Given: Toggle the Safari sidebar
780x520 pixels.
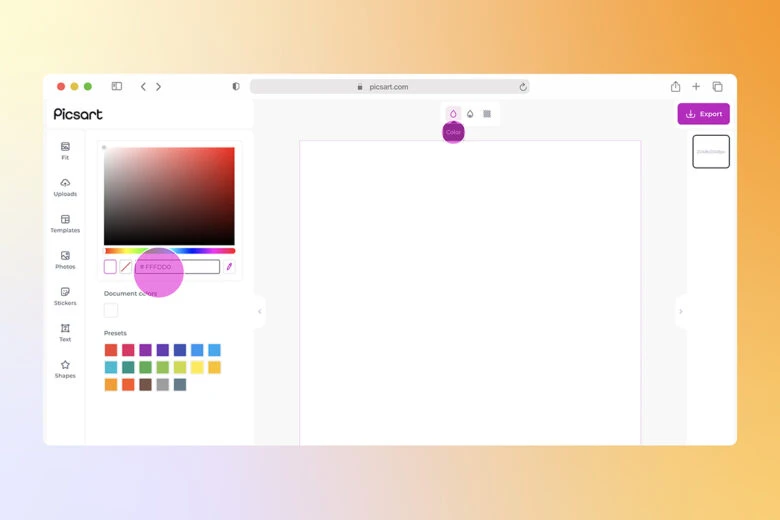Looking at the screenshot, I should [117, 87].
